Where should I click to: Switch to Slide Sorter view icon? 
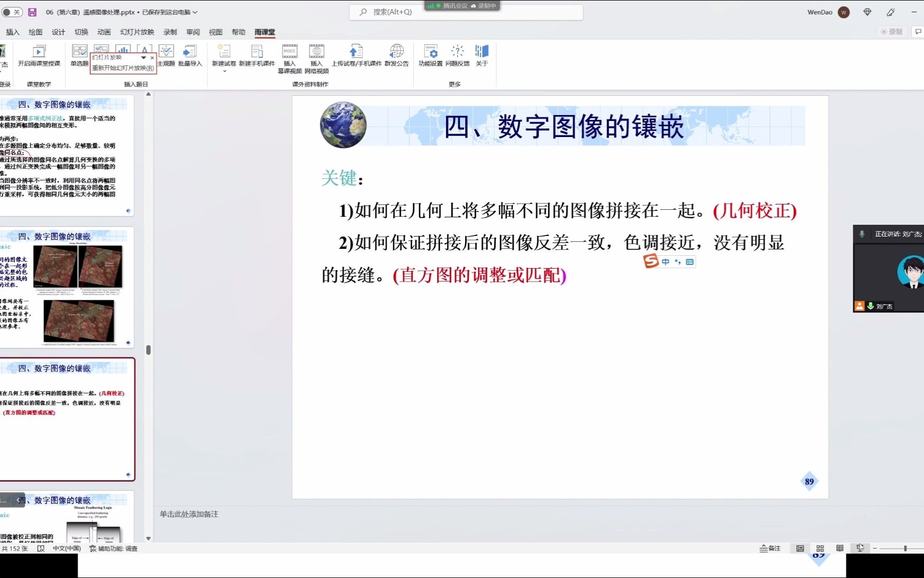tap(820, 548)
